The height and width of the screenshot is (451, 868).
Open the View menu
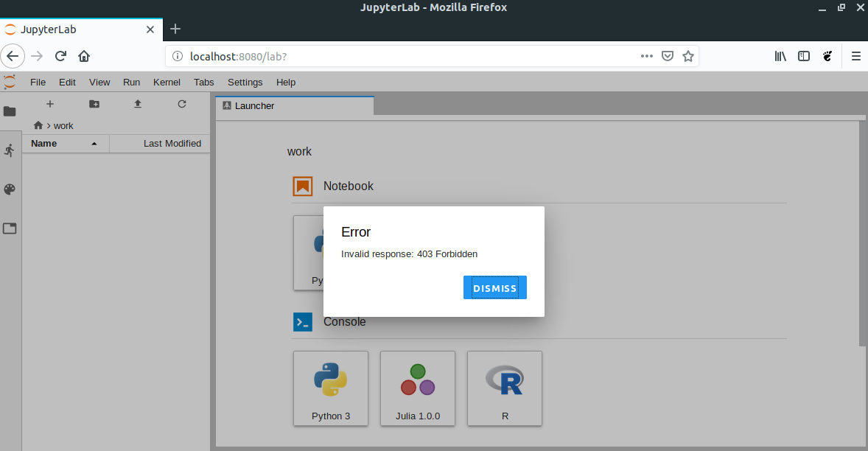[99, 83]
